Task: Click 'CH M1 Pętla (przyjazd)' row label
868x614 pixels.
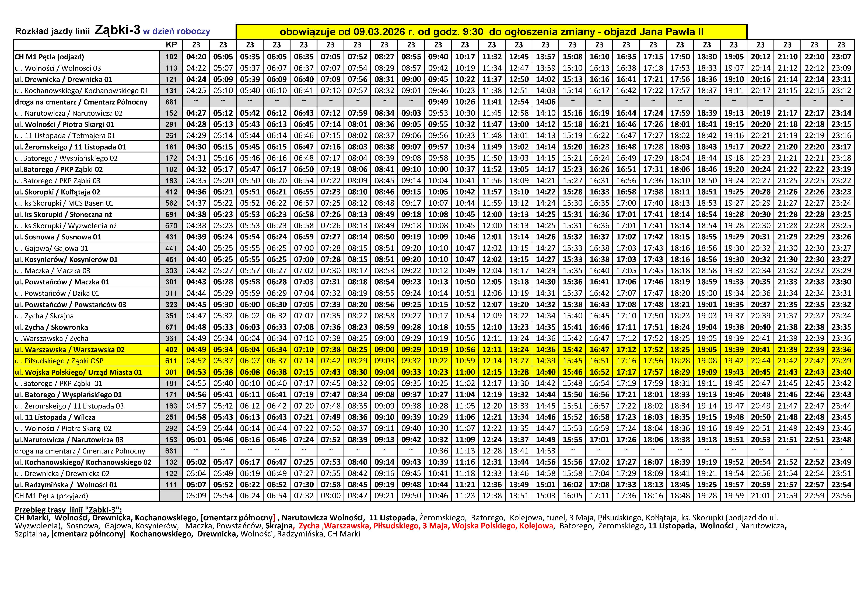Action: (x=51, y=496)
